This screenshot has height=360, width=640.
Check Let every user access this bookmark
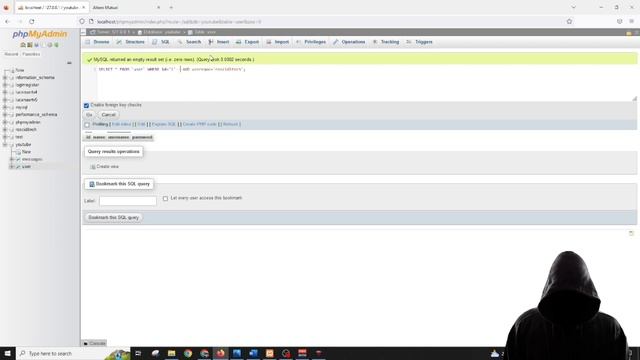click(x=165, y=198)
